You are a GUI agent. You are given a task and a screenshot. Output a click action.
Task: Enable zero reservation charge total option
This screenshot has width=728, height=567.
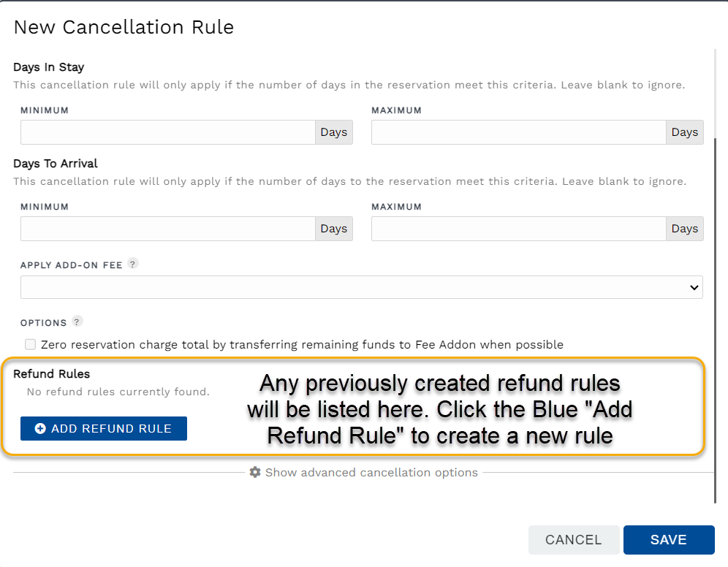pos(30,344)
